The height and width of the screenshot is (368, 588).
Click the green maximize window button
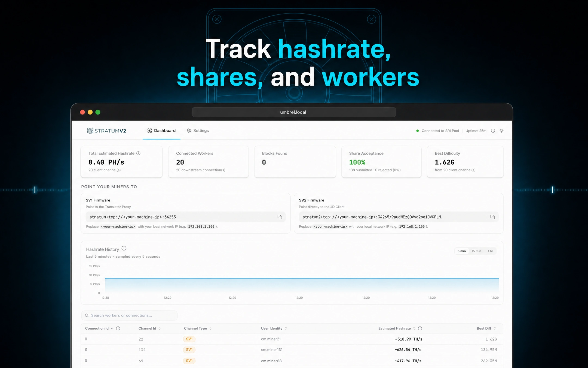point(98,112)
